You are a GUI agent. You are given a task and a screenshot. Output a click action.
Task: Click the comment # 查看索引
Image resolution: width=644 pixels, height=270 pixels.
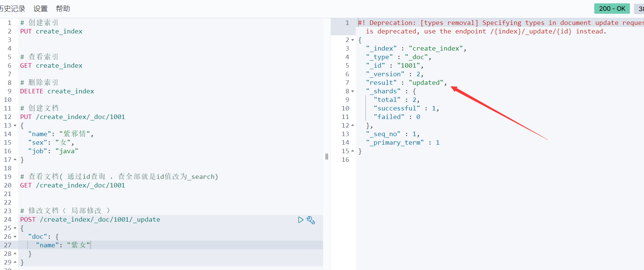[39, 57]
